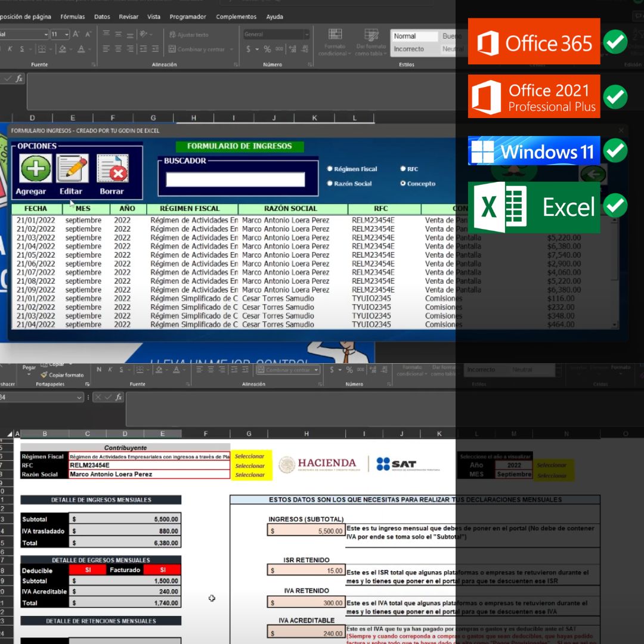Click the select-all corner triangle in the lower sheet
The image size is (644, 644).
coord(10,434)
